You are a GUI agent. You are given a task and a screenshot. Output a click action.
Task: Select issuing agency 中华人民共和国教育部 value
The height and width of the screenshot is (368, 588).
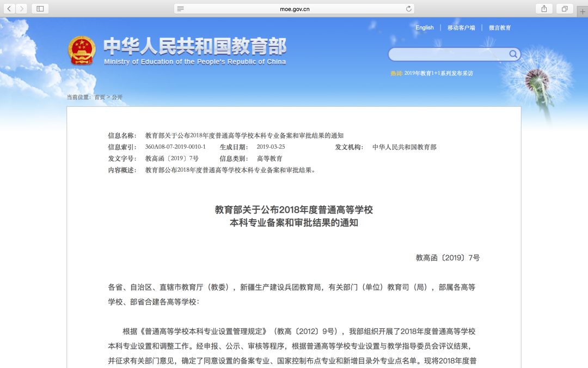[x=404, y=147]
